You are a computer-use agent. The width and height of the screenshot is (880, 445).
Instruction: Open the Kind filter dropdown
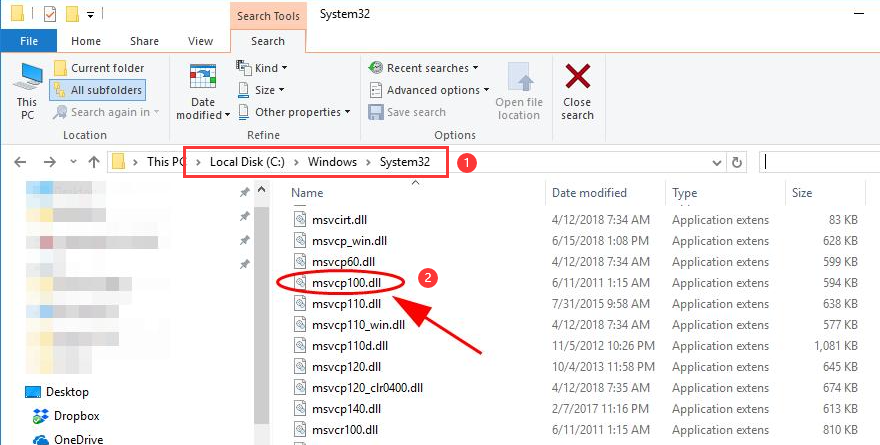(262, 68)
